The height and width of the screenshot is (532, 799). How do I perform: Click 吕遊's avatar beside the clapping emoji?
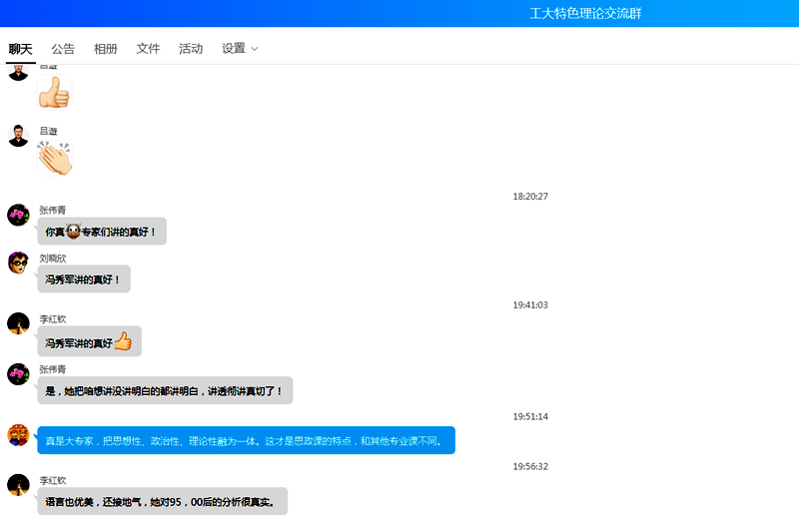point(18,136)
